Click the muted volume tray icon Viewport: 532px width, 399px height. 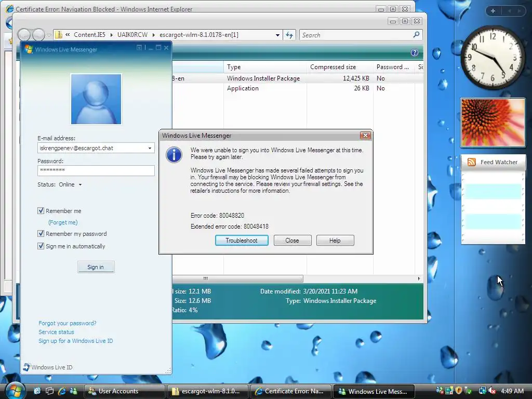[492, 391]
